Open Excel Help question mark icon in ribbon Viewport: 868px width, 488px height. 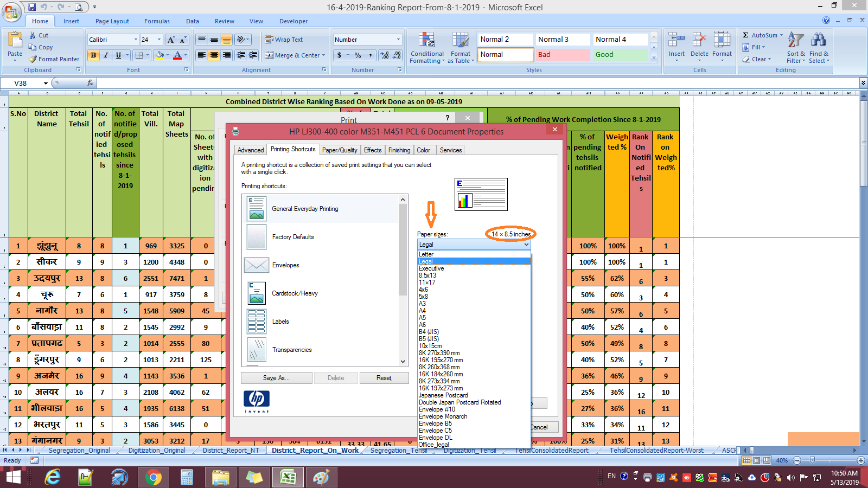pyautogui.click(x=826, y=20)
